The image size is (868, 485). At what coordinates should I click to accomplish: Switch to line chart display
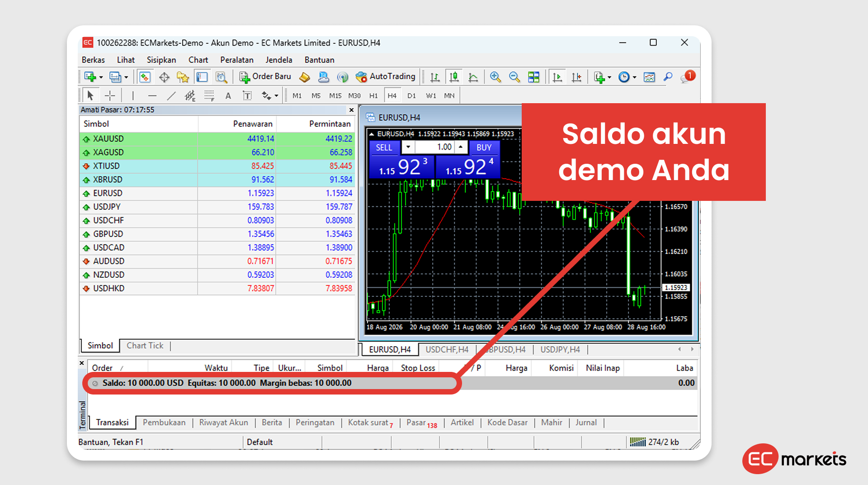pyautogui.click(x=473, y=77)
